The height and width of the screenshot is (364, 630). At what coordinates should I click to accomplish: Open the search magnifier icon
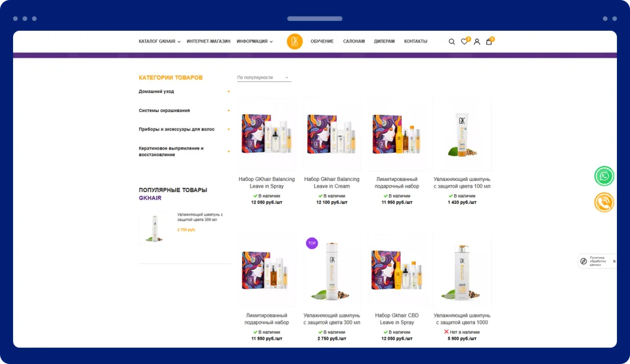pyautogui.click(x=451, y=42)
